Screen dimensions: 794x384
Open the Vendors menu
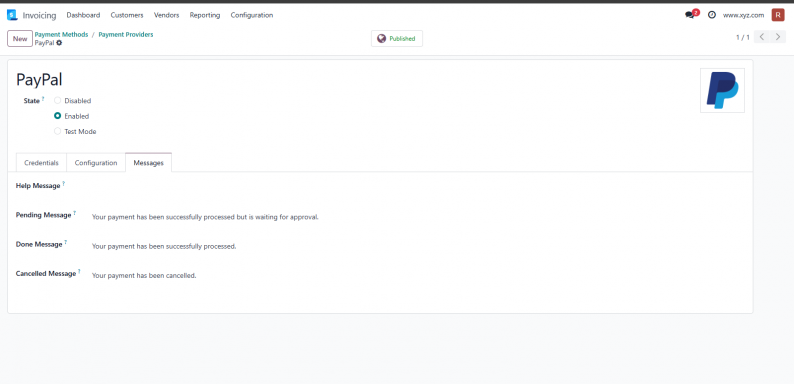[x=167, y=15]
